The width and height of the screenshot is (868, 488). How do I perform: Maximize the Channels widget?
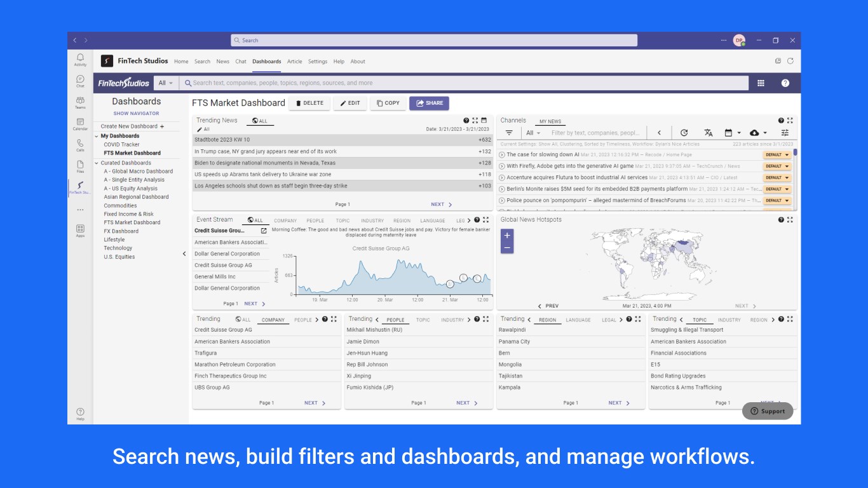790,120
